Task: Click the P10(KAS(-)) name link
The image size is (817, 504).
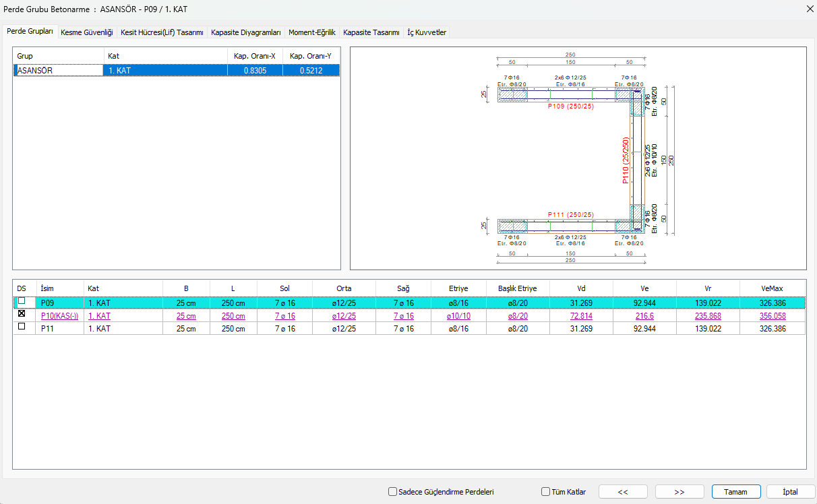Action: (59, 316)
